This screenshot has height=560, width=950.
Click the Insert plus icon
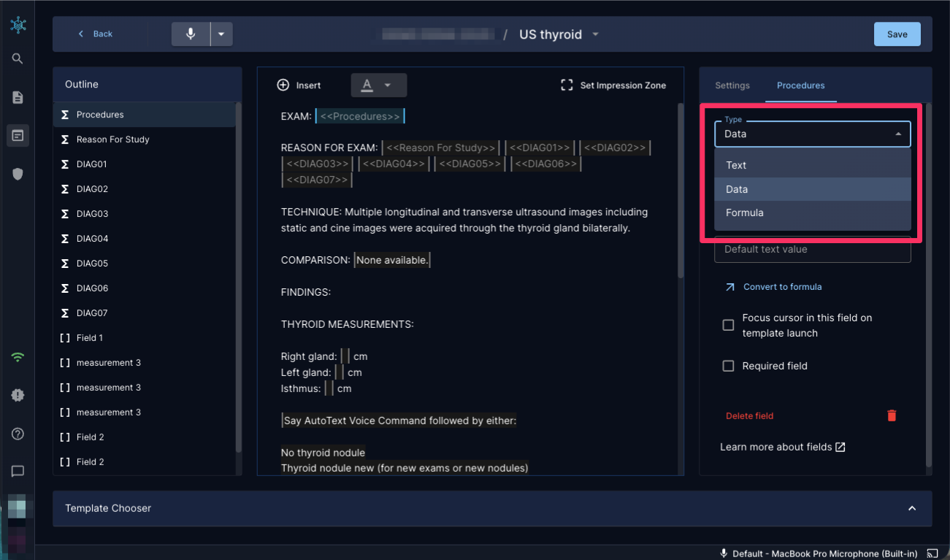pyautogui.click(x=283, y=85)
